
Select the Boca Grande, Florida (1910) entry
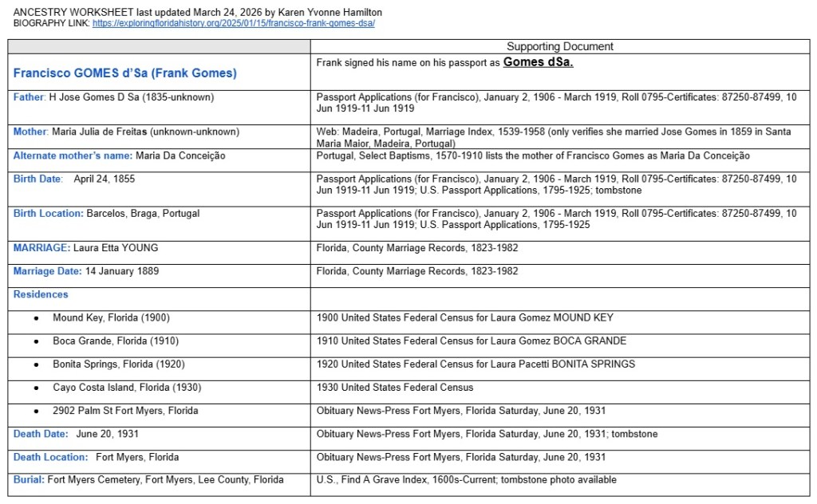click(115, 341)
